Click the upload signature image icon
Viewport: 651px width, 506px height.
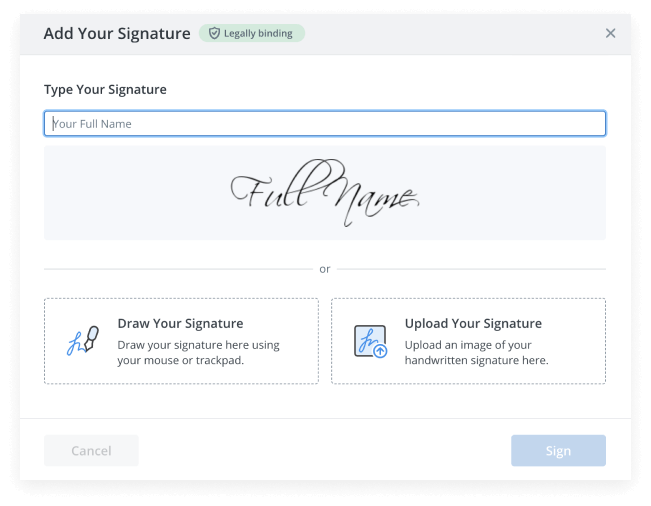point(369,341)
